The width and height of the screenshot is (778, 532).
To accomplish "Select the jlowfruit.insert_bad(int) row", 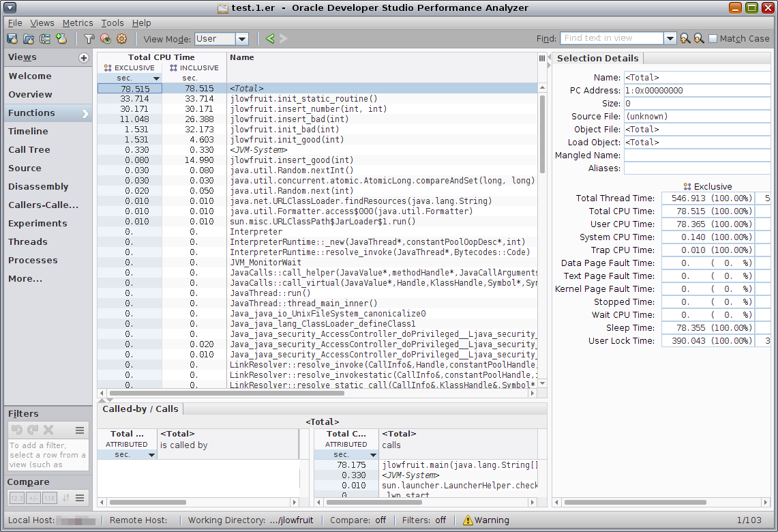I will 289,119.
